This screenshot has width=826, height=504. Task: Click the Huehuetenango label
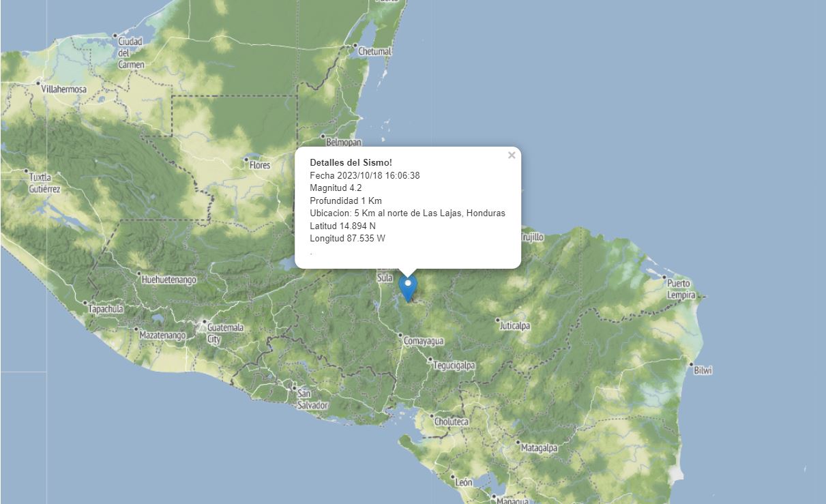coord(168,280)
